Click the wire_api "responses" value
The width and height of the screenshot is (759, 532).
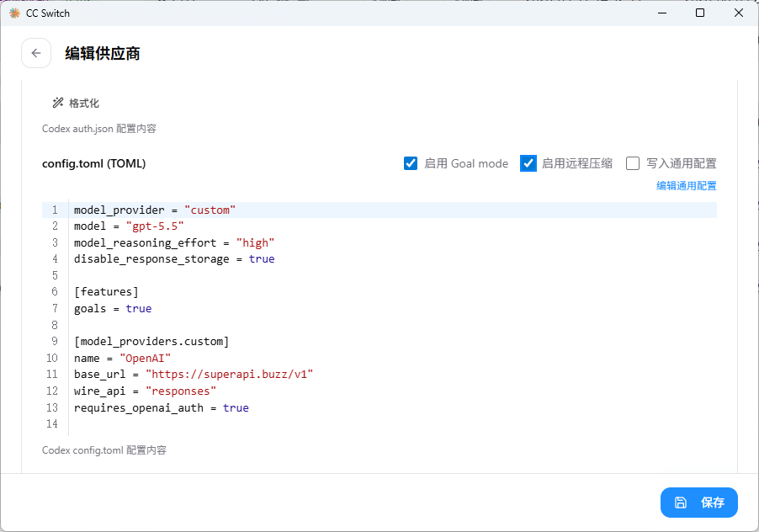181,391
